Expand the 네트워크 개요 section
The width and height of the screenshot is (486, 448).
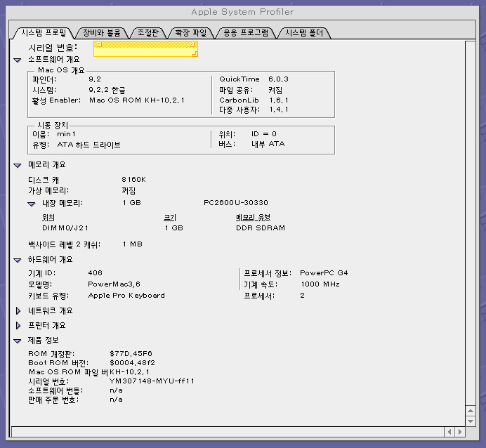(18, 310)
